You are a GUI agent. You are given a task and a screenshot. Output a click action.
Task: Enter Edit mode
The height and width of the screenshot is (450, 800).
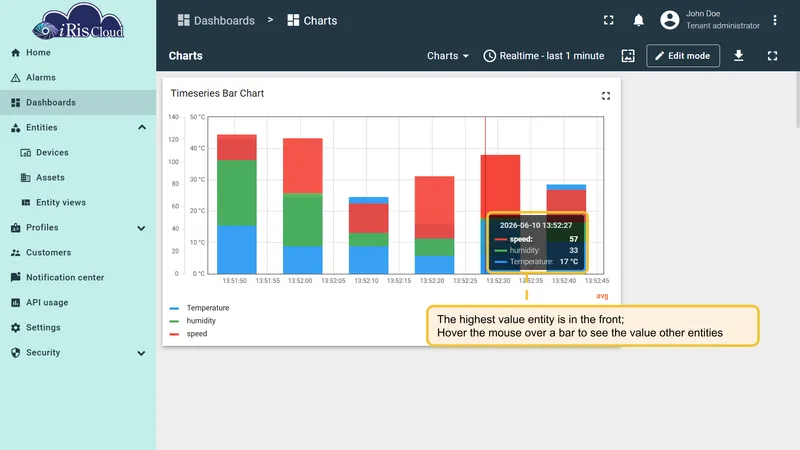click(683, 56)
